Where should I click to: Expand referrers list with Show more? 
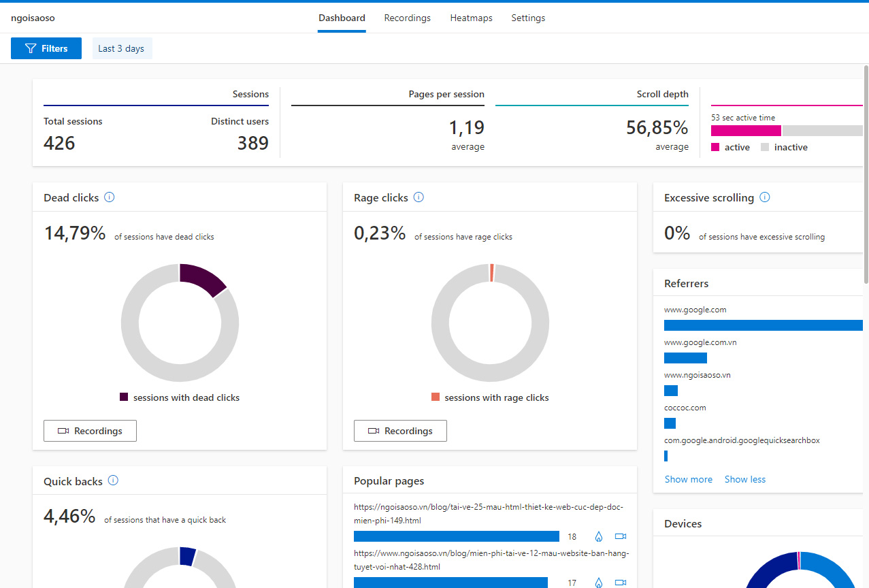688,479
